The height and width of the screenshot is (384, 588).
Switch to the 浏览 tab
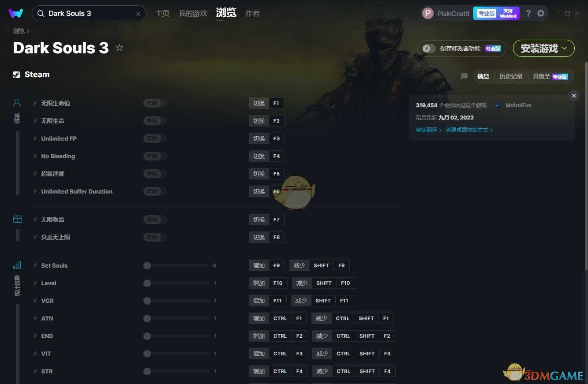coord(226,13)
